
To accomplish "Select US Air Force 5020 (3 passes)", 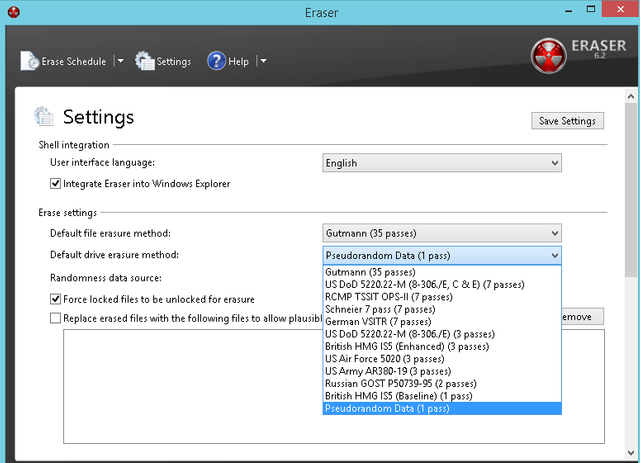I will [x=442, y=358].
